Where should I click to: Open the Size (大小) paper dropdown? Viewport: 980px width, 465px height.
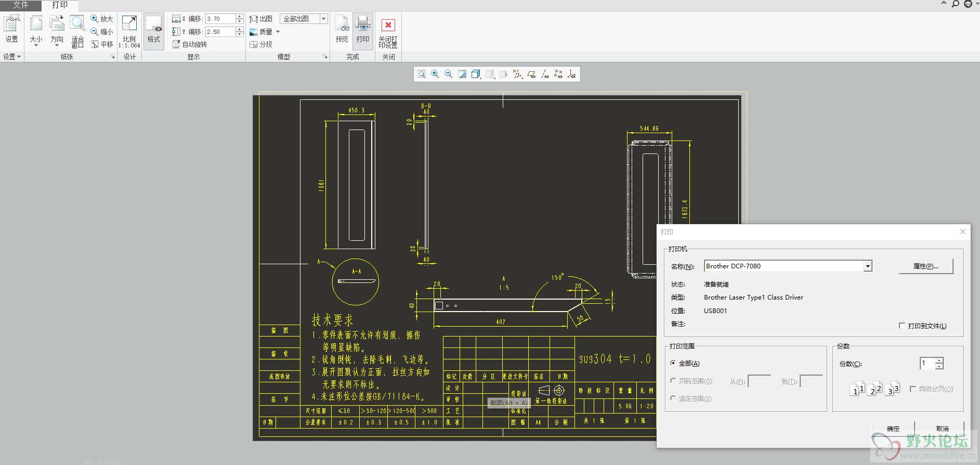coord(36,31)
